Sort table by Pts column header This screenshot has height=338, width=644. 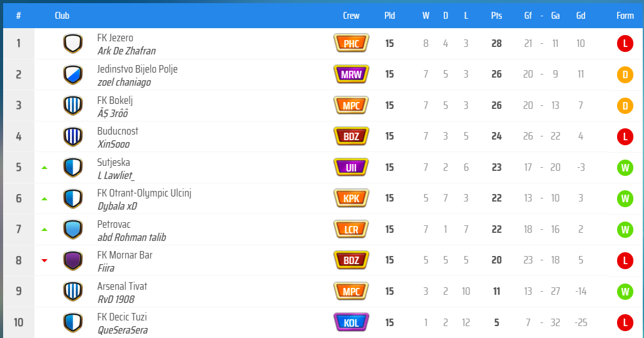click(x=496, y=16)
